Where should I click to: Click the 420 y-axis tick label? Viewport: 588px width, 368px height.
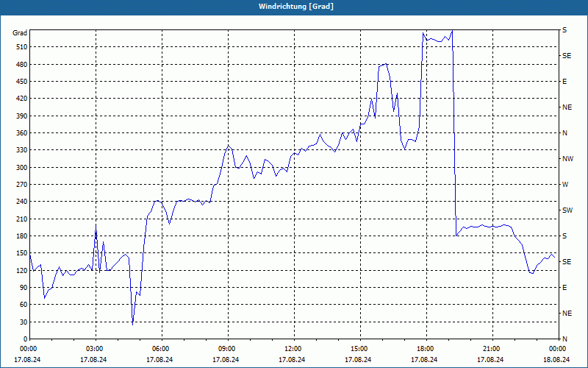coord(21,99)
